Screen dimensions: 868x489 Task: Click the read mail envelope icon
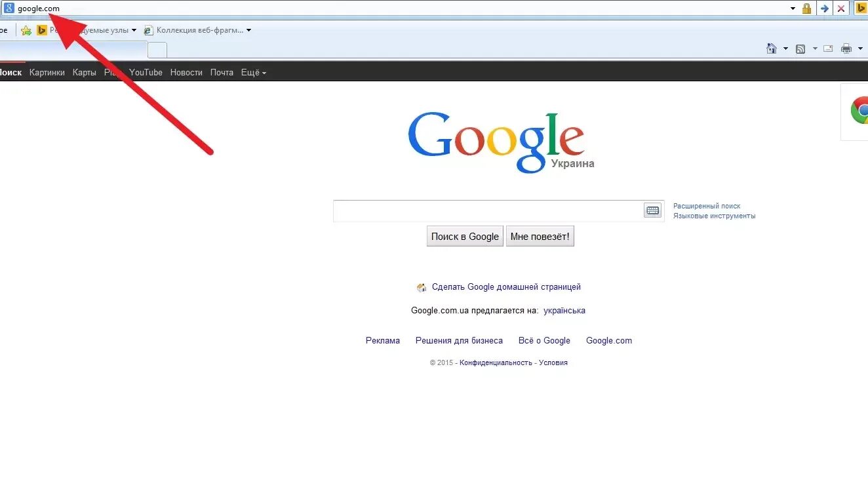[x=828, y=49]
